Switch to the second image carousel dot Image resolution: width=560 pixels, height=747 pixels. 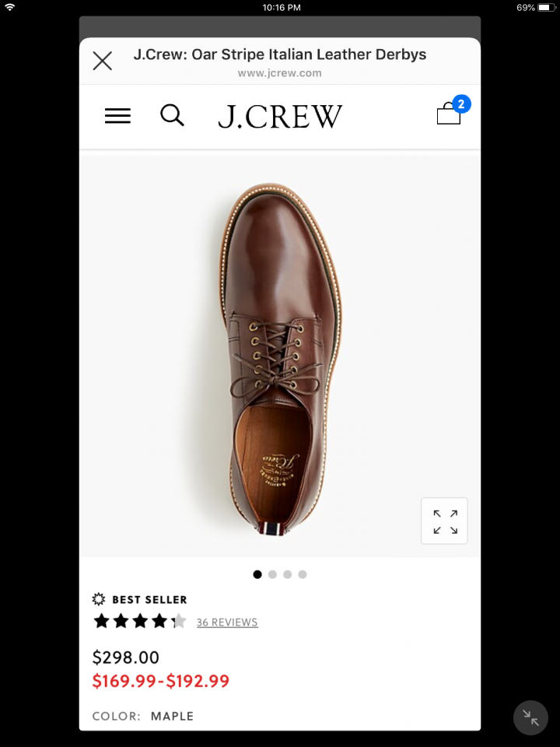coord(272,574)
